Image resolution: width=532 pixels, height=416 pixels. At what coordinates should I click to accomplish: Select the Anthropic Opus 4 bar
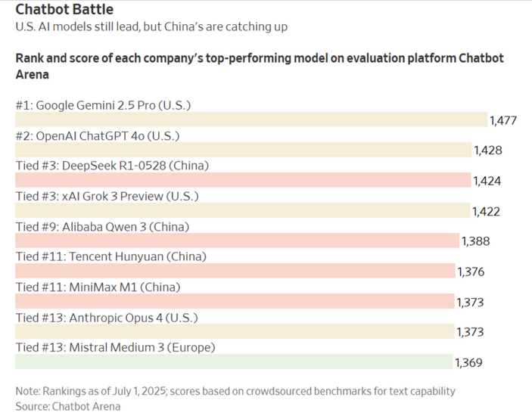(235, 331)
